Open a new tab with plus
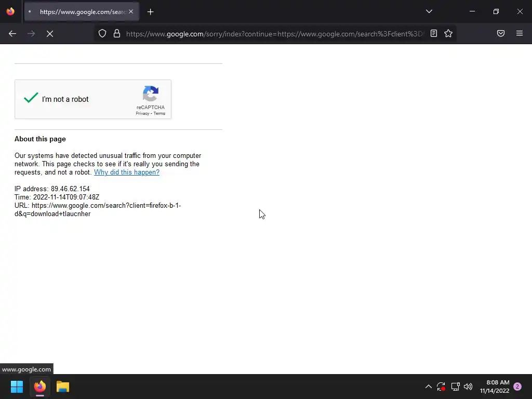 [150, 12]
